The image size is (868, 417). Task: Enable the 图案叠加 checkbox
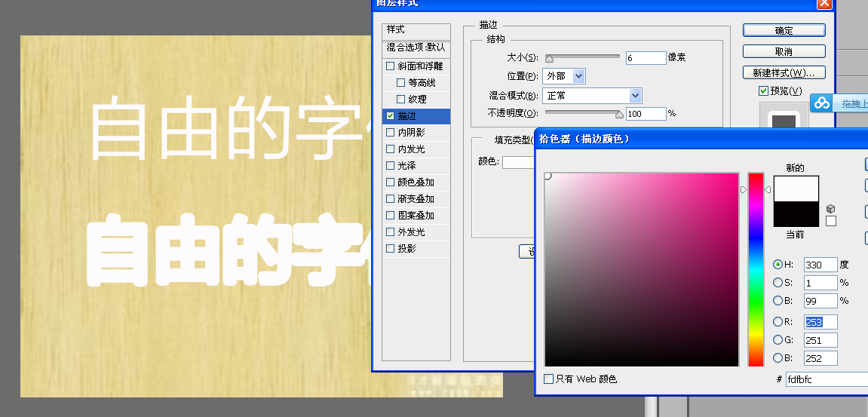pos(391,216)
